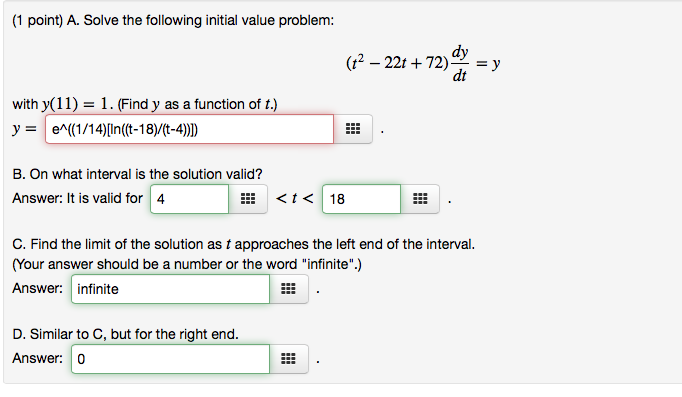Click the part C field containing infinite
The image size is (682, 397).
(170, 289)
